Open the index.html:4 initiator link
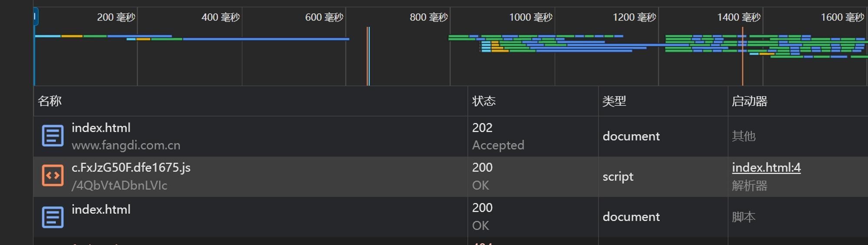Screen dimensions: 868x245 point(766,168)
